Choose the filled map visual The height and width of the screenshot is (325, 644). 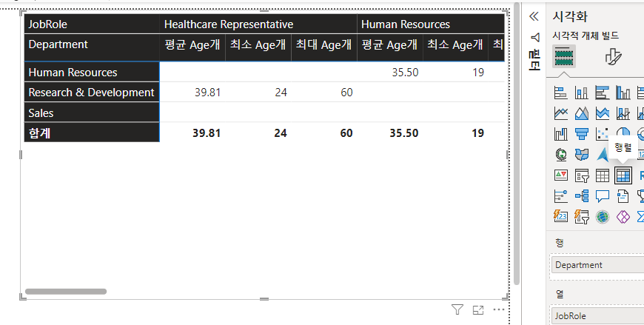point(581,155)
